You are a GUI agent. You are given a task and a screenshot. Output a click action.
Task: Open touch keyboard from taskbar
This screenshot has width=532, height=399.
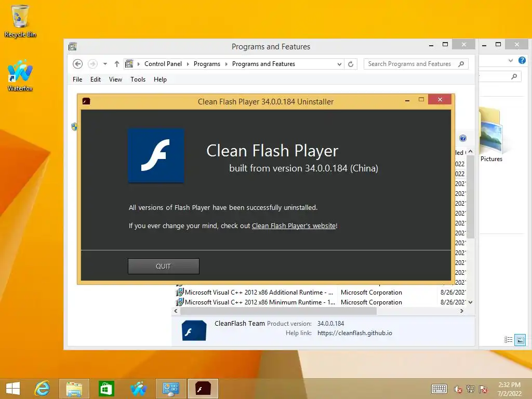(439, 389)
